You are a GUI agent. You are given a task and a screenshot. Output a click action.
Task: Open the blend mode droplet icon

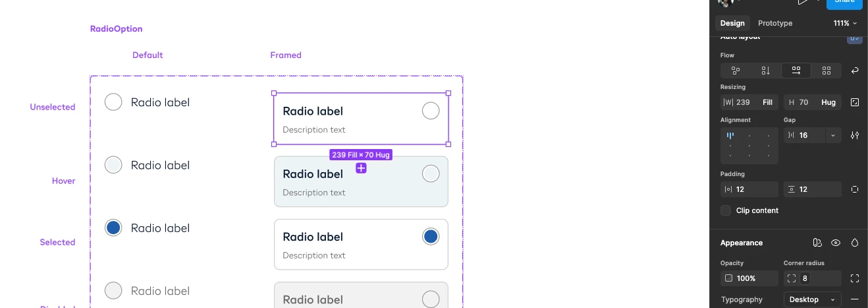pyautogui.click(x=855, y=243)
